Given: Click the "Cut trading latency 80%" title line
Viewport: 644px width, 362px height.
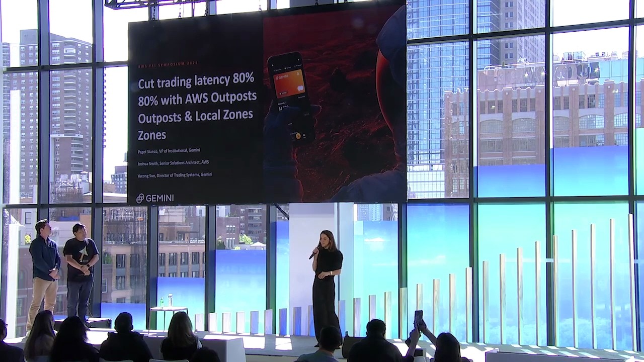Looking at the screenshot, I should tap(196, 79).
